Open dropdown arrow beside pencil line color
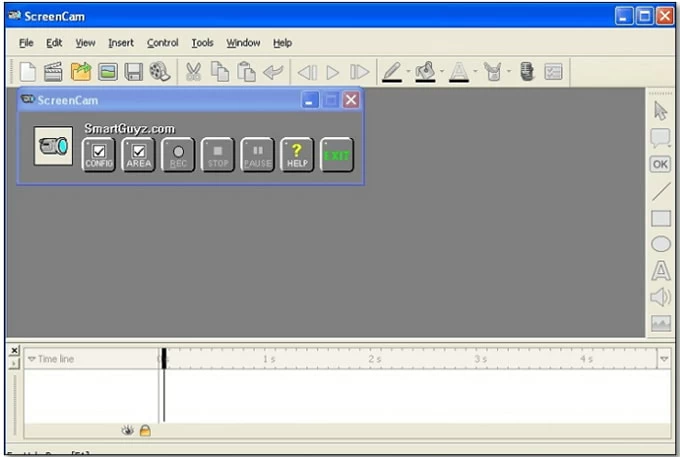The width and height of the screenshot is (680, 457). 408,72
